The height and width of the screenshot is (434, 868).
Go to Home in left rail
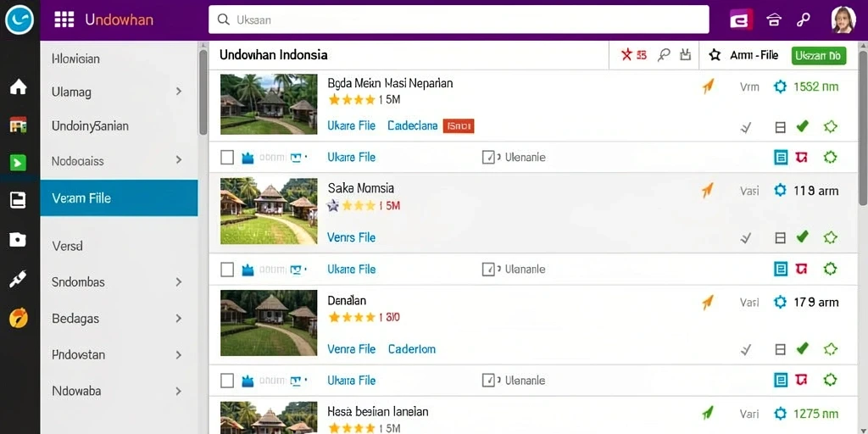click(19, 87)
